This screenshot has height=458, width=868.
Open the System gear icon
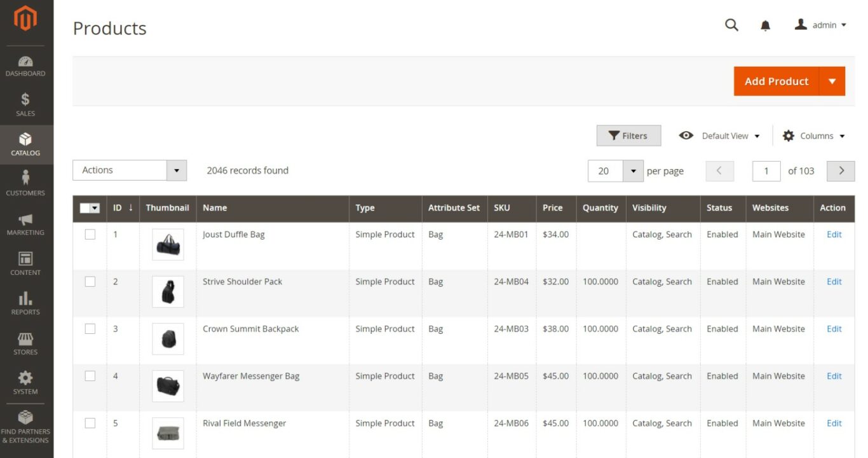tap(25, 378)
